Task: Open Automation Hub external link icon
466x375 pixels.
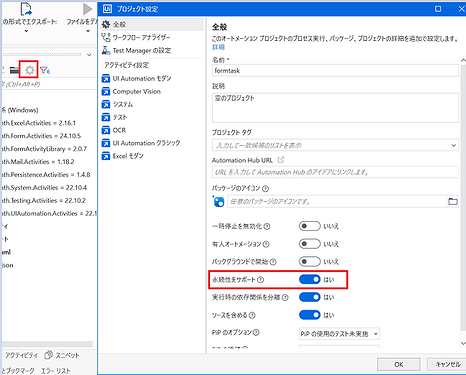Action: pos(281,160)
